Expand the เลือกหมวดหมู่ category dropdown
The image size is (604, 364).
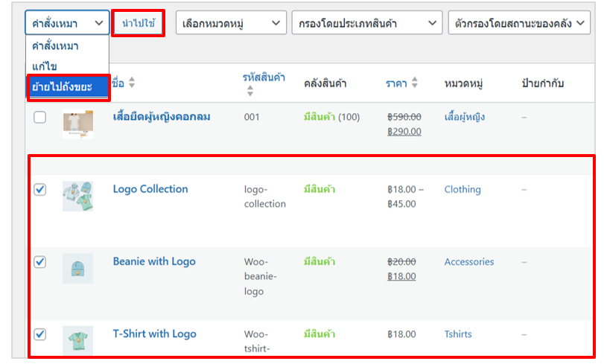coord(231,23)
